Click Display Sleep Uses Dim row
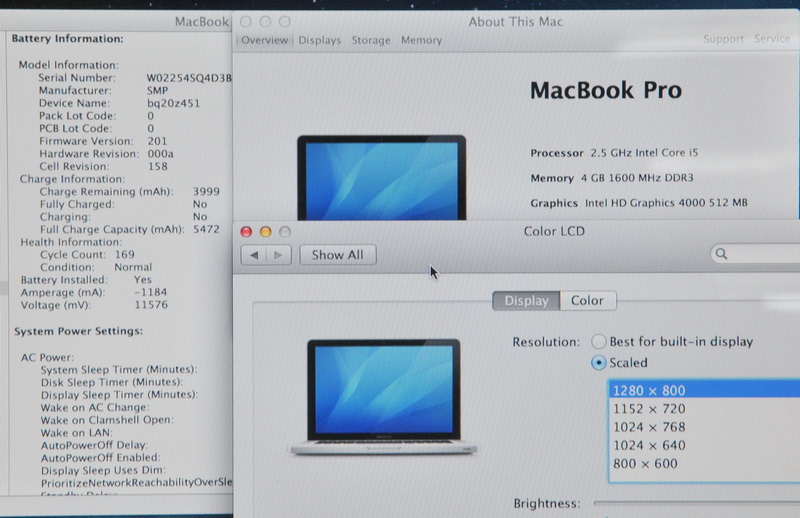The height and width of the screenshot is (518, 800). (103, 471)
